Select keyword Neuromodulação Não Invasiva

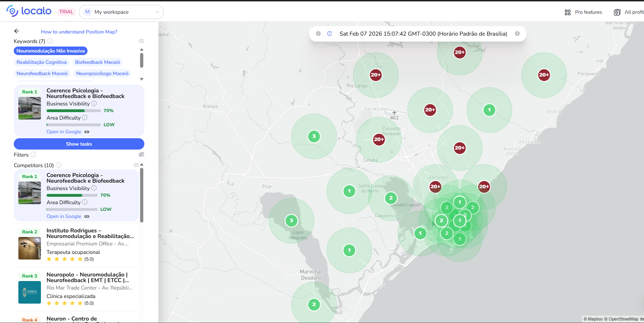[x=50, y=51]
